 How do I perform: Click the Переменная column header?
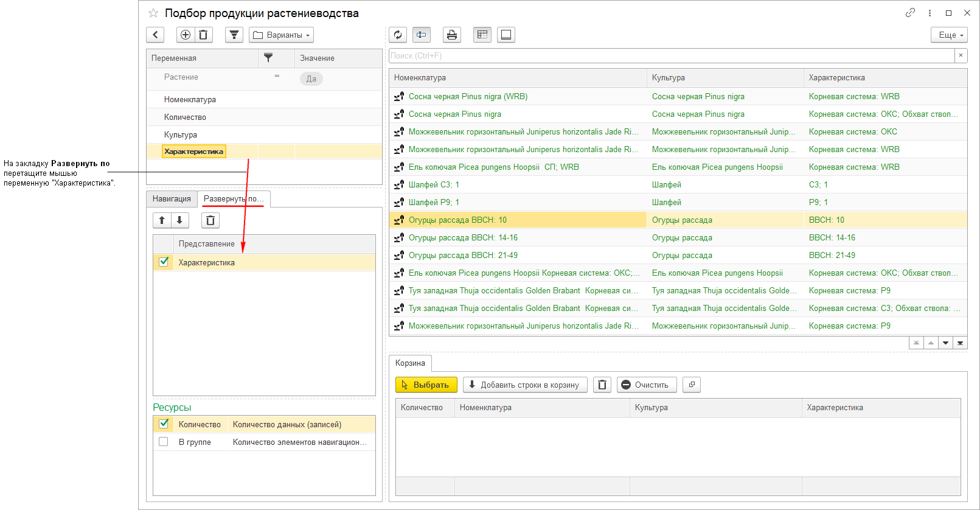[203, 58]
